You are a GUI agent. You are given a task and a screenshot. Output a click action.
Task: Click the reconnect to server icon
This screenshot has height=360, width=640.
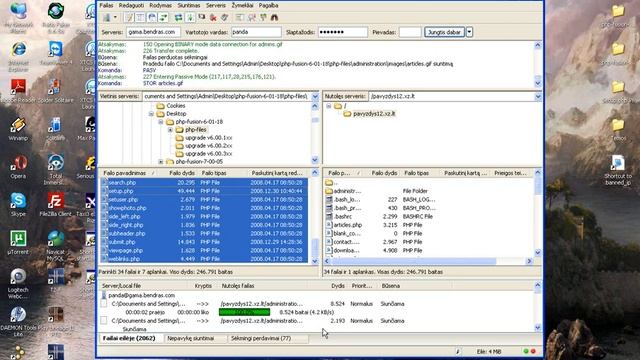(x=224, y=18)
